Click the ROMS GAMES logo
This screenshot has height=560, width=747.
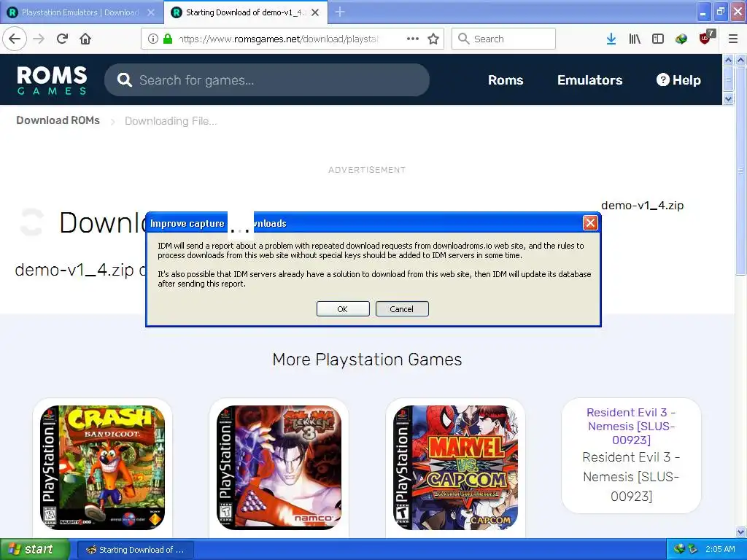tap(52, 80)
